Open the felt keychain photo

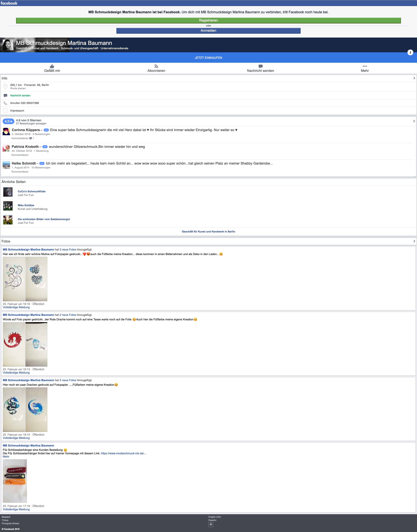pyautogui.click(x=15, y=481)
